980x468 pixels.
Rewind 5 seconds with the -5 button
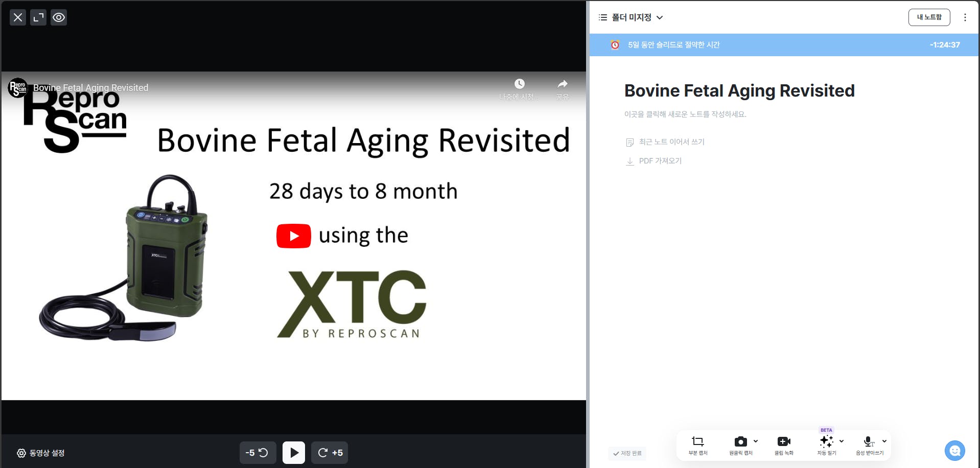[x=258, y=453]
